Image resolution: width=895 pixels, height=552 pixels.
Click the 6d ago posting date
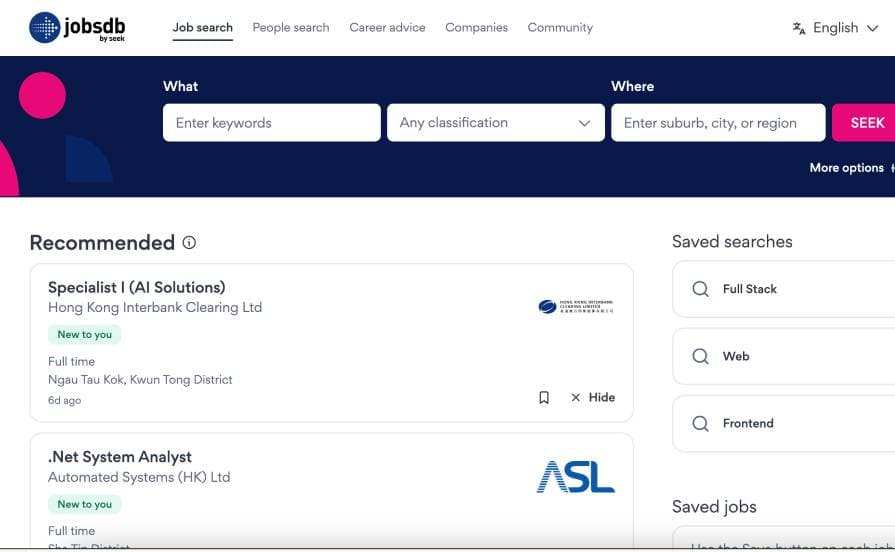click(x=64, y=401)
